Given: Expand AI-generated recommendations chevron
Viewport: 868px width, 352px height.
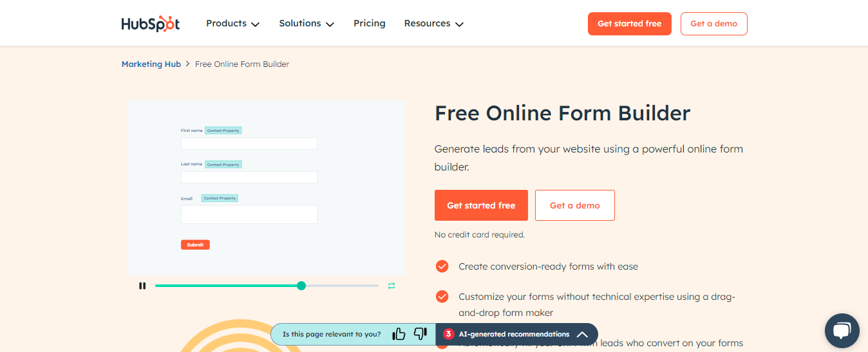Looking at the screenshot, I should pyautogui.click(x=582, y=335).
